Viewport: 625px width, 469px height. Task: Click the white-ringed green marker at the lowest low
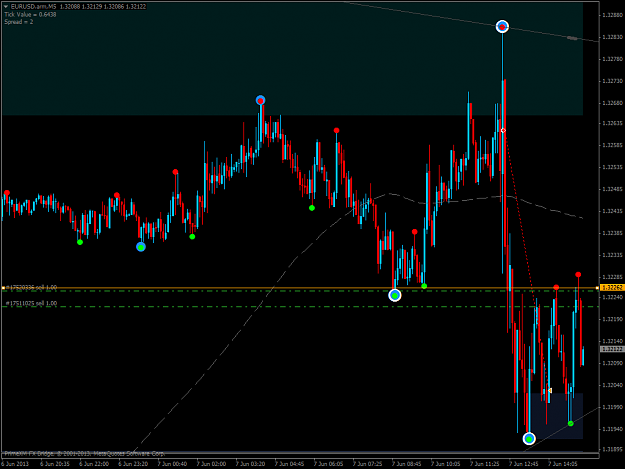[529, 439]
